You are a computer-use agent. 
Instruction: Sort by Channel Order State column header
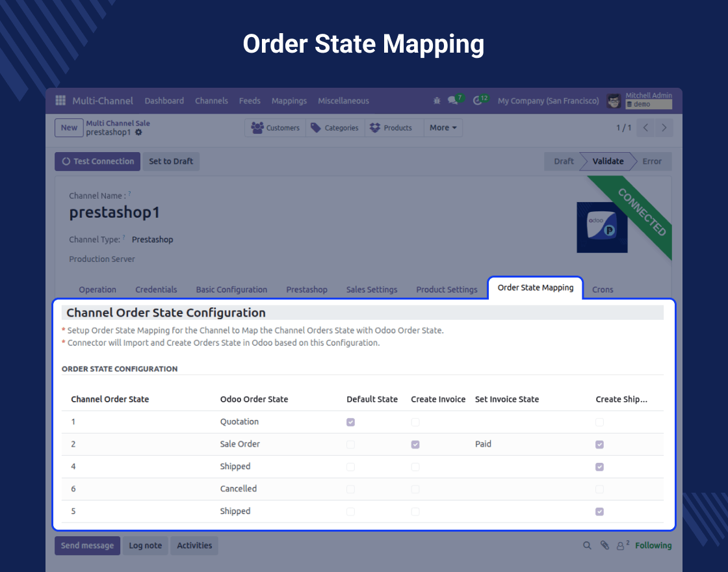(110, 399)
